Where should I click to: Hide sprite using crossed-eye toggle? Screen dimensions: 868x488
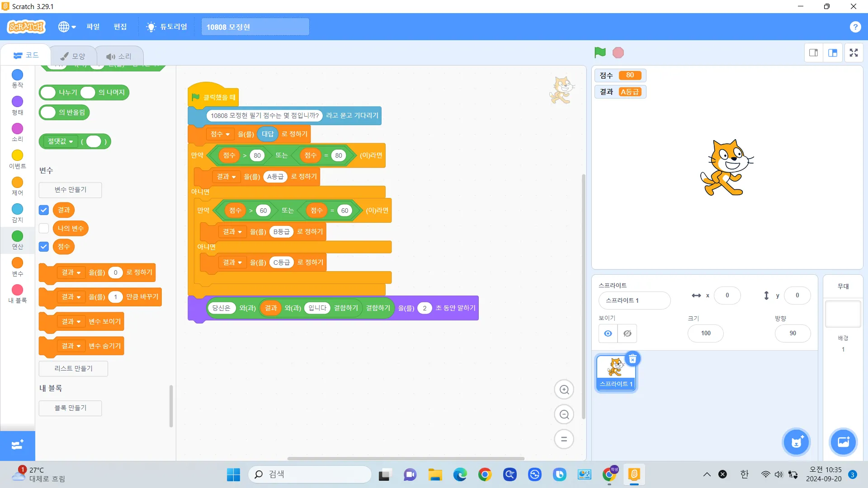pos(627,333)
